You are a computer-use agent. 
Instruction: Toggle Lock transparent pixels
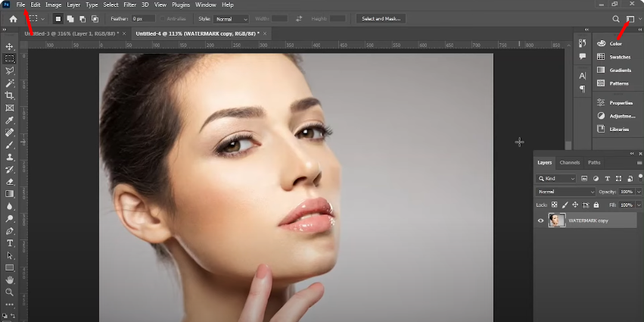(x=554, y=205)
